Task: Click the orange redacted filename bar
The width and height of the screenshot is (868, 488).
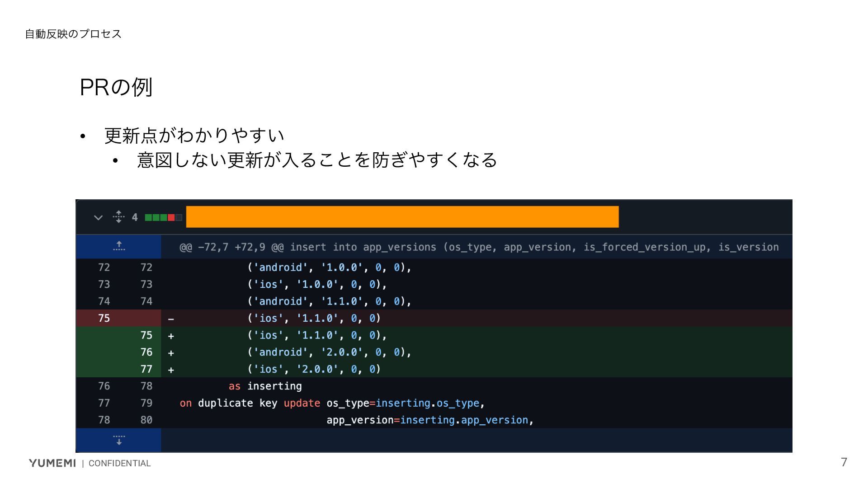Action: [402, 217]
